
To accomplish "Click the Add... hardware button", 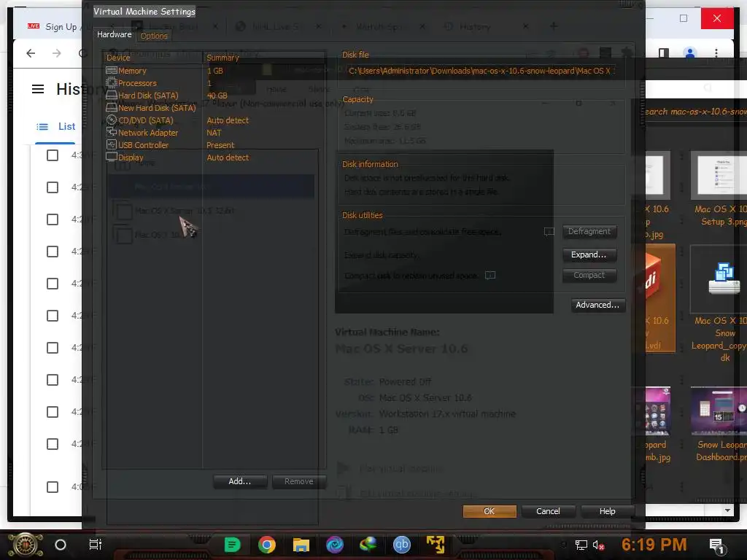I will click(x=239, y=481).
